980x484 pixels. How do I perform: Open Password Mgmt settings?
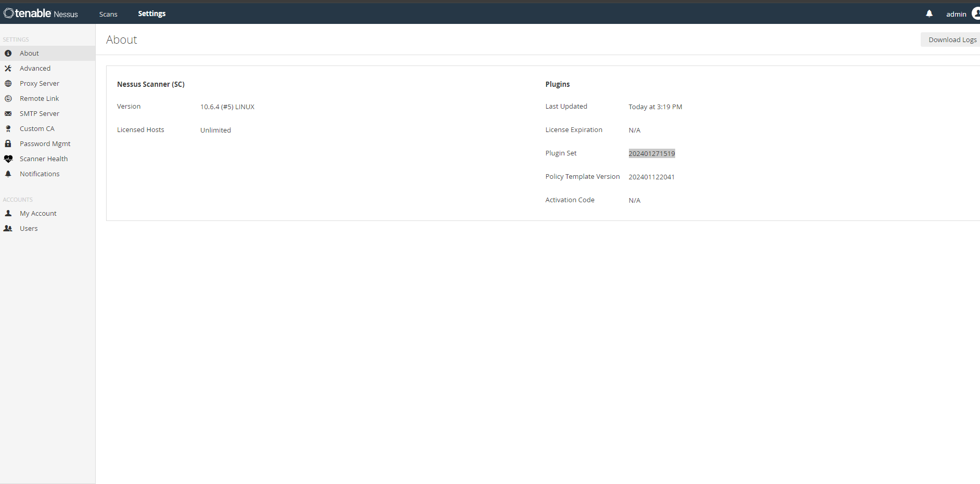click(x=47, y=143)
